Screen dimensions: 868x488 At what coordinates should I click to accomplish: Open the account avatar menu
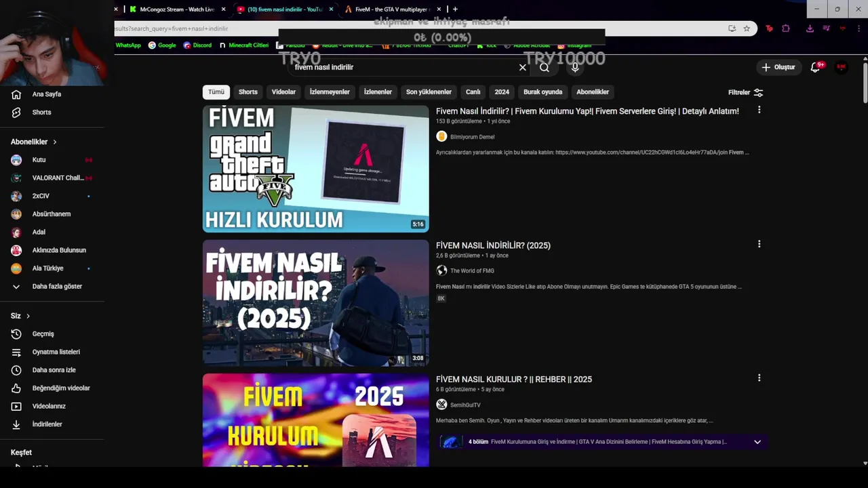(x=841, y=67)
